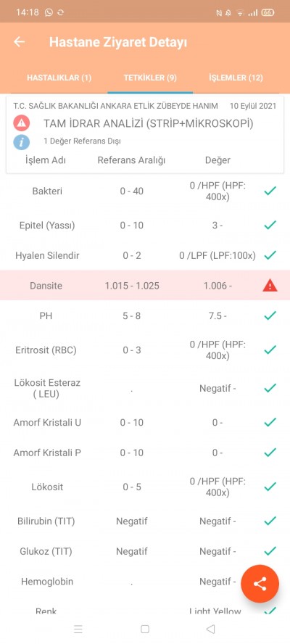Tap the TAM İDRAR ANALİZİ test title
290x644 pixels.
click(149, 123)
